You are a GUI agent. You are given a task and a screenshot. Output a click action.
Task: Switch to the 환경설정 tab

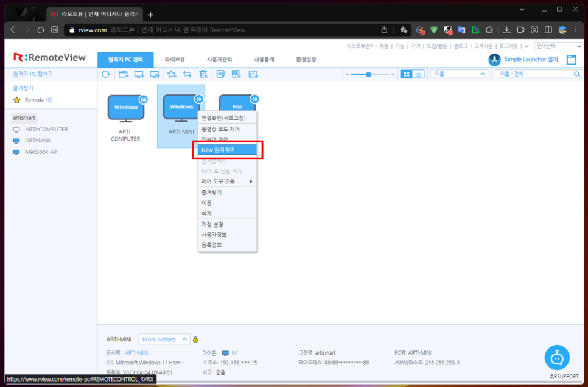pyautogui.click(x=306, y=60)
